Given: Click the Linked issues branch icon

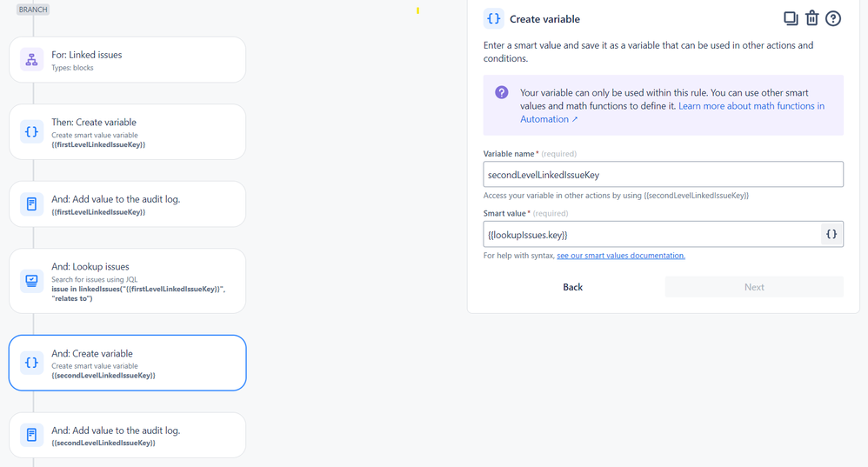Looking at the screenshot, I should click(x=32, y=60).
